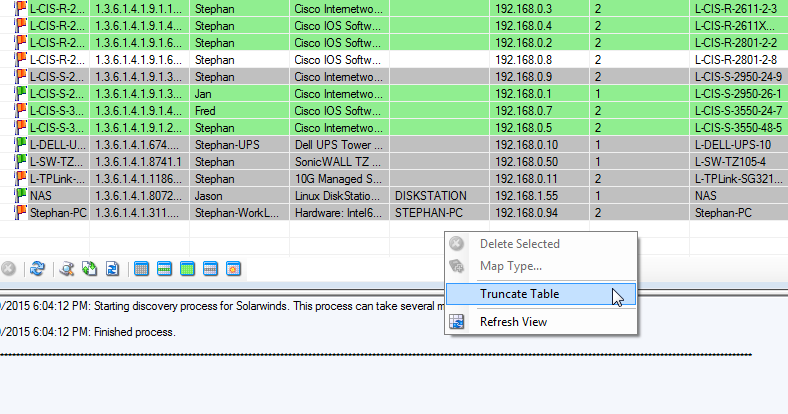Click the orange flag beside Stephan-PC

pyautogui.click(x=20, y=212)
